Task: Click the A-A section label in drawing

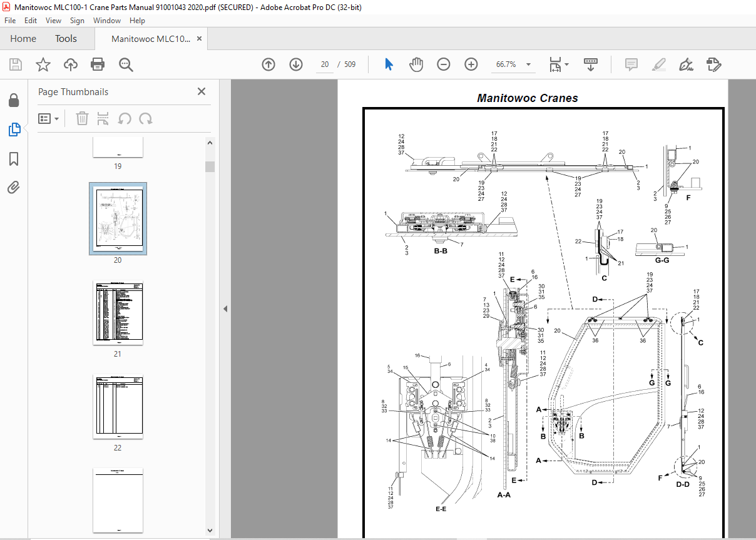Action: click(504, 494)
